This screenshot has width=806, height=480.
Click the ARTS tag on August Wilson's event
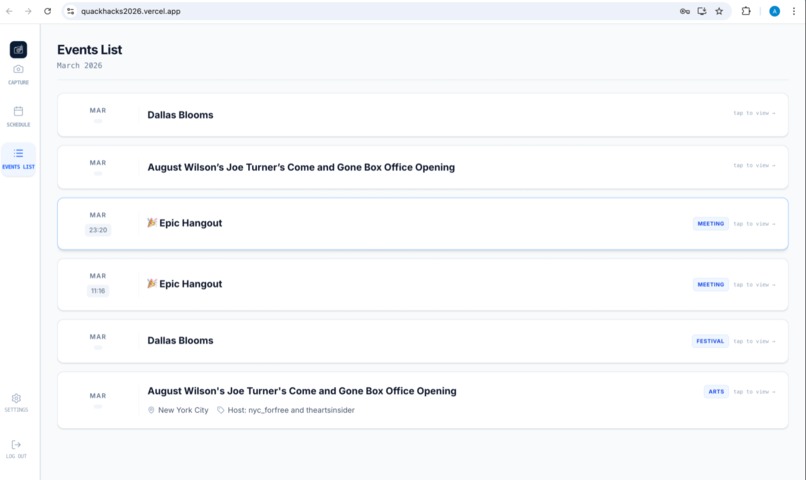(x=716, y=392)
